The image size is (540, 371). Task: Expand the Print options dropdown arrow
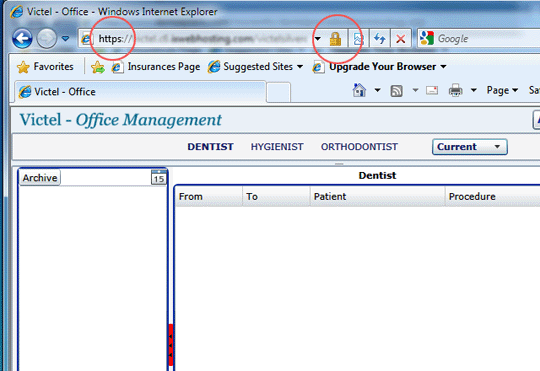[x=474, y=90]
